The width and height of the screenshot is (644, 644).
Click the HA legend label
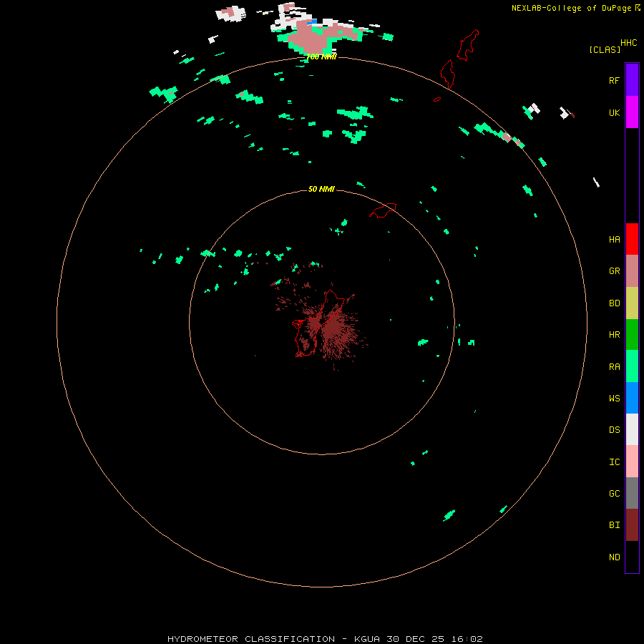tap(614, 239)
